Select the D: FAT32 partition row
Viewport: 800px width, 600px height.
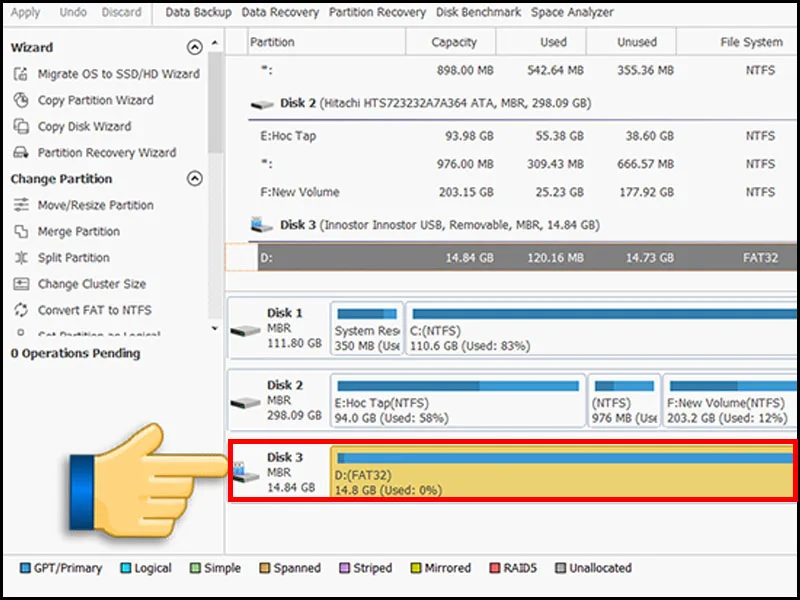[x=511, y=258]
